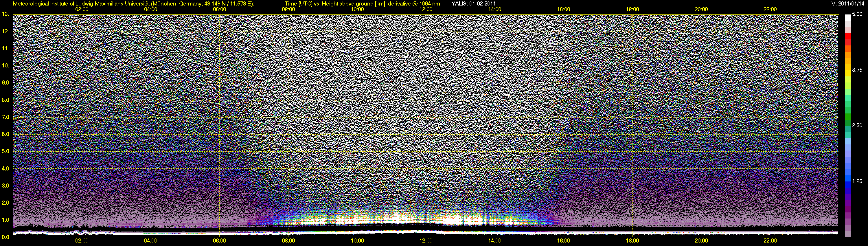The width and height of the screenshot is (868, 246).
Task: Pick the 6.0 height axis label
Action: [5, 134]
